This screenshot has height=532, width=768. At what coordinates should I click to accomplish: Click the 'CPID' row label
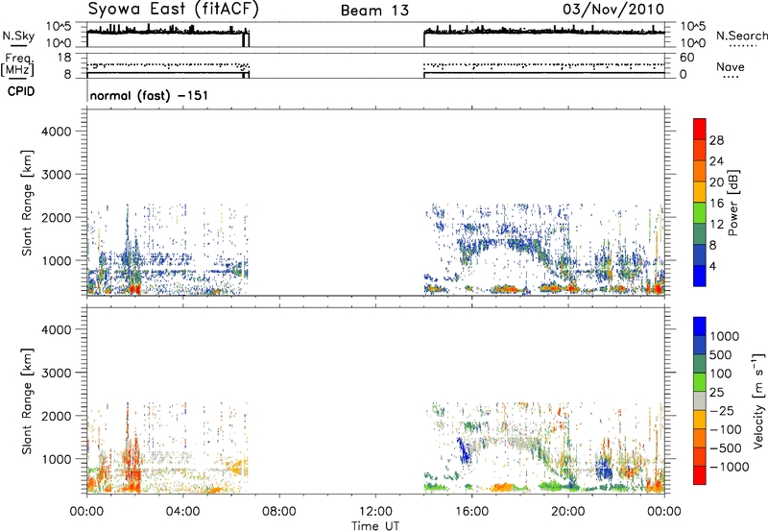click(21, 91)
